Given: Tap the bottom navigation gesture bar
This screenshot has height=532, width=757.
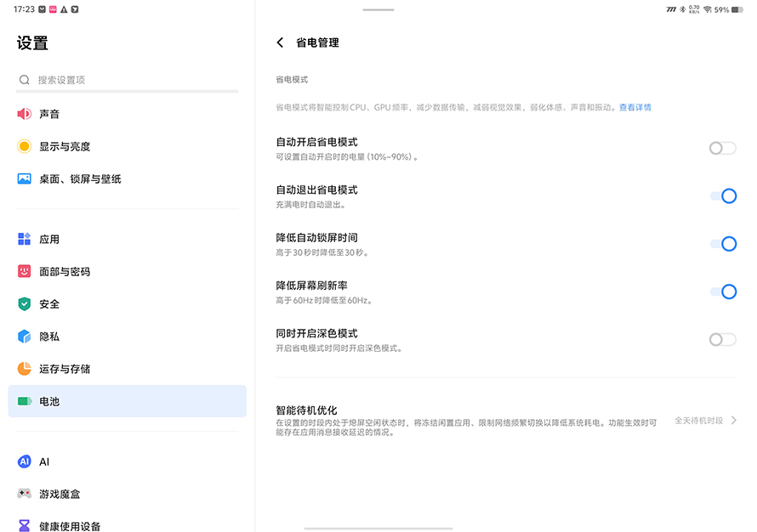Looking at the screenshot, I should [378, 528].
